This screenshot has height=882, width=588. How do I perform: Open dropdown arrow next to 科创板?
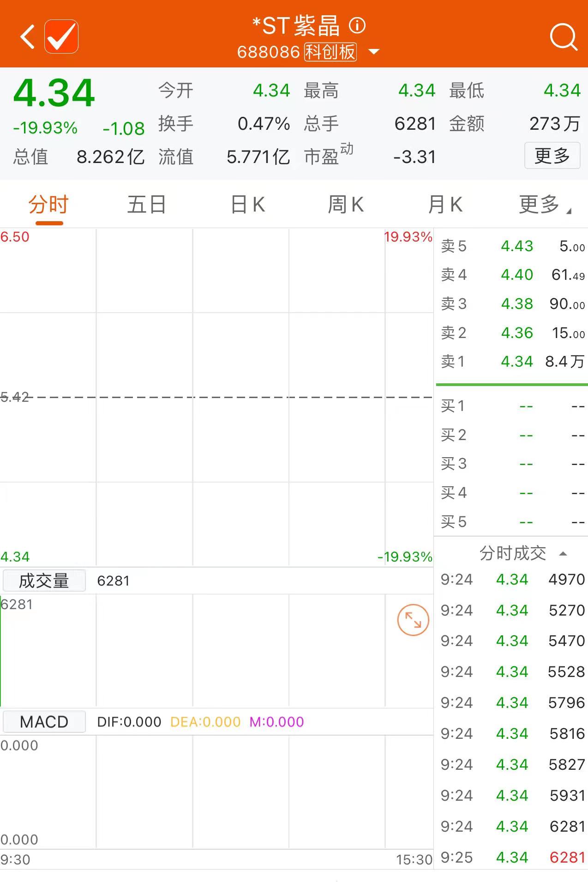click(374, 52)
